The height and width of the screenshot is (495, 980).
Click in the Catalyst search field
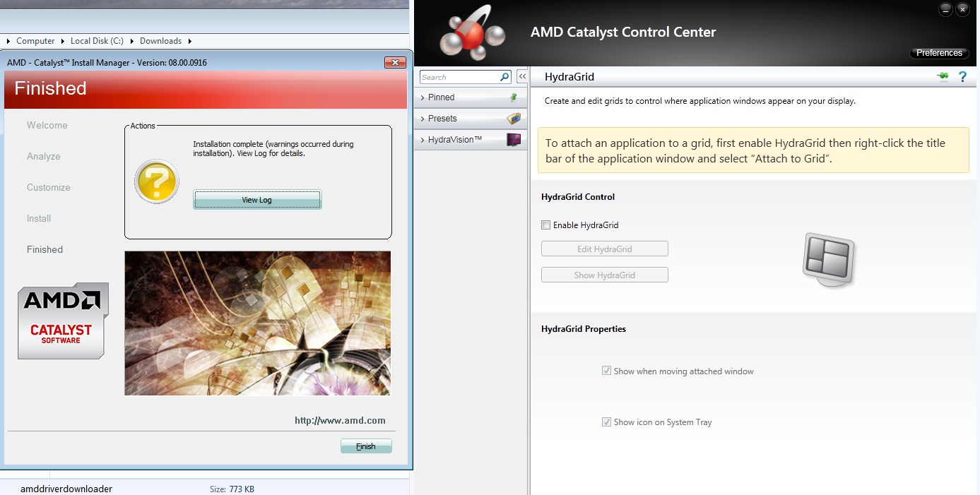(x=459, y=77)
